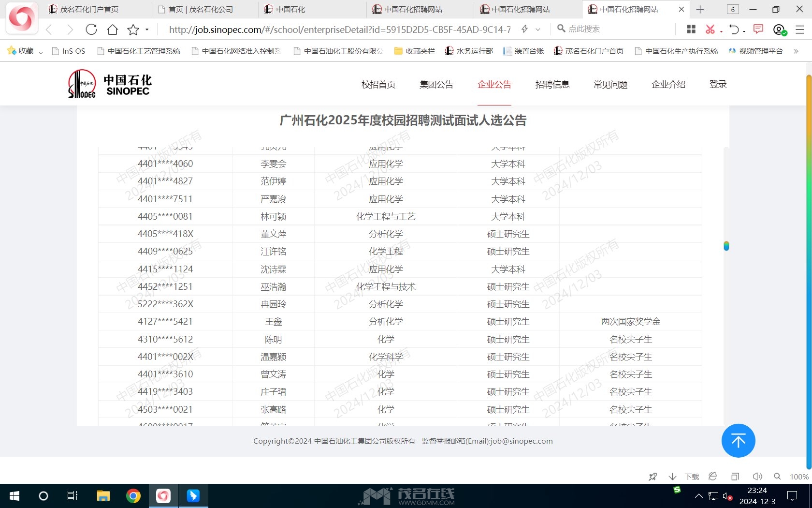Image resolution: width=812 pixels, height=508 pixels.
Task: Click the browser refresh icon
Action: tap(91, 30)
